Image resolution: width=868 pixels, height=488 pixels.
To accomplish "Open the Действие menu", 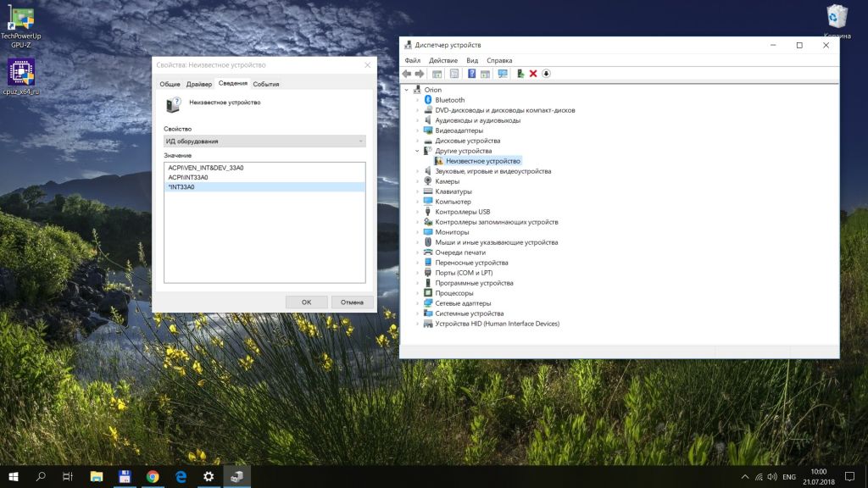I will click(442, 60).
